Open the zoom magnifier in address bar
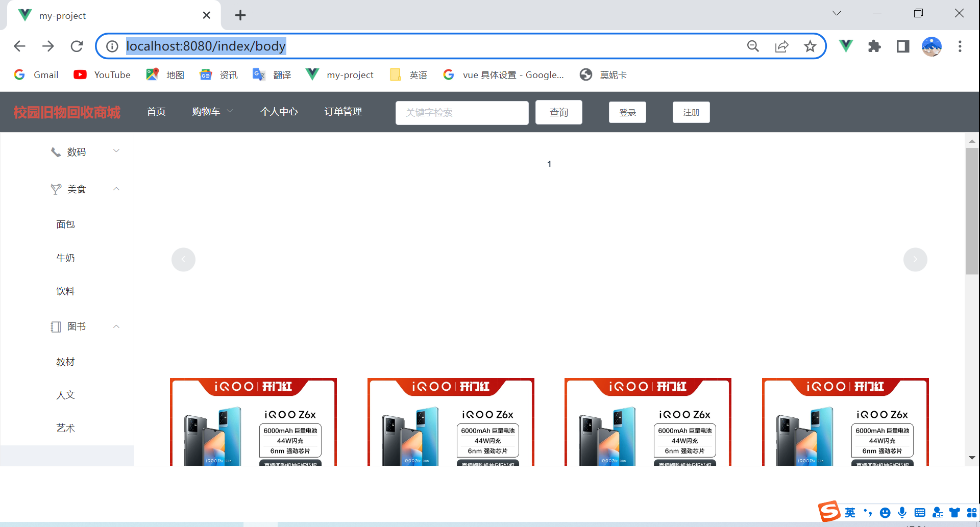 point(753,46)
